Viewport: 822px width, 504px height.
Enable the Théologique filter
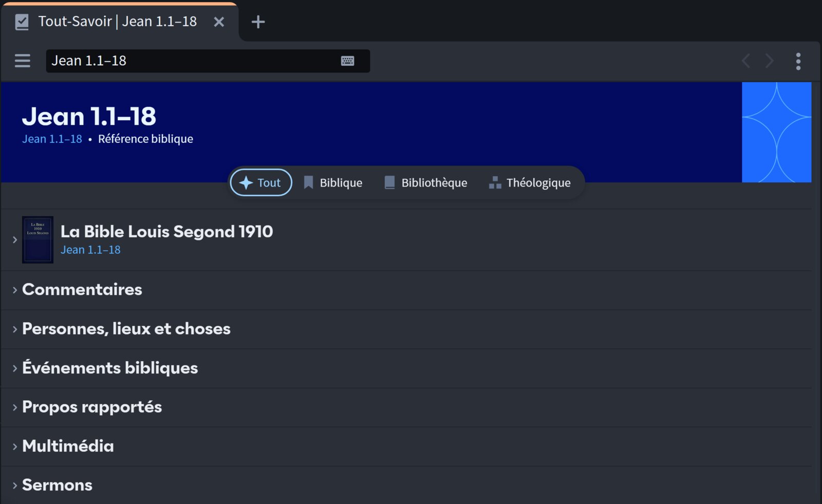(x=538, y=182)
